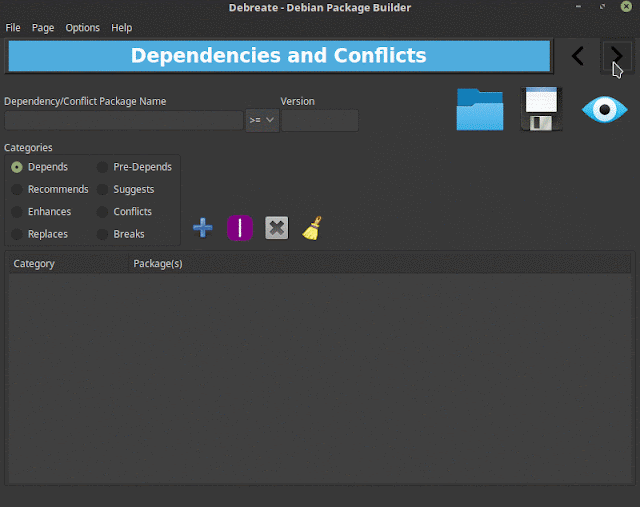Open the Help menu
This screenshot has height=507, width=640.
[x=122, y=28]
